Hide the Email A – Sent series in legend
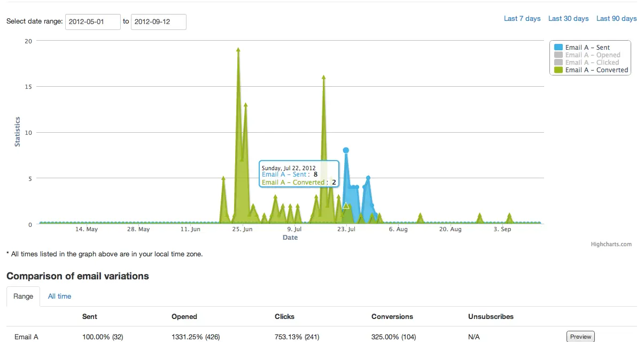 coord(589,47)
